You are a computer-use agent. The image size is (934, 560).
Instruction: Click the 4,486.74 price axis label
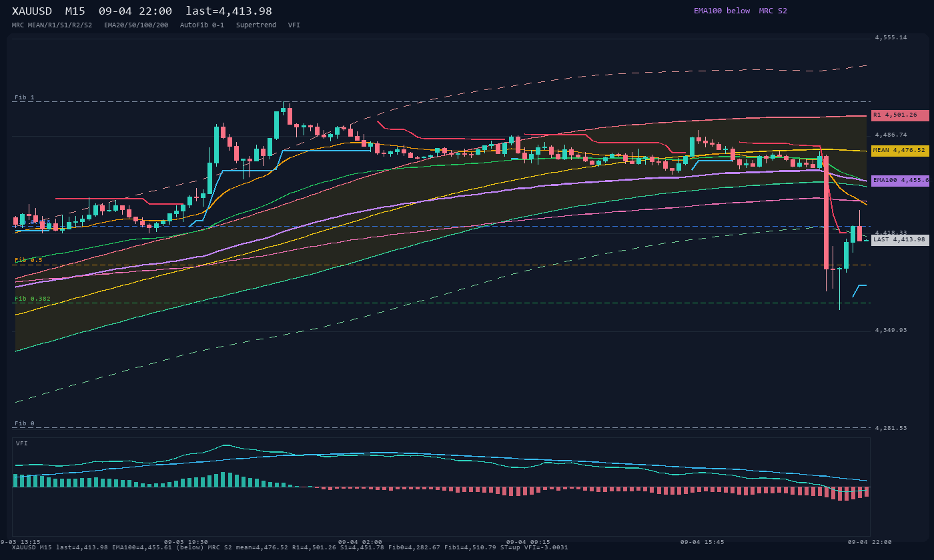[x=891, y=135]
